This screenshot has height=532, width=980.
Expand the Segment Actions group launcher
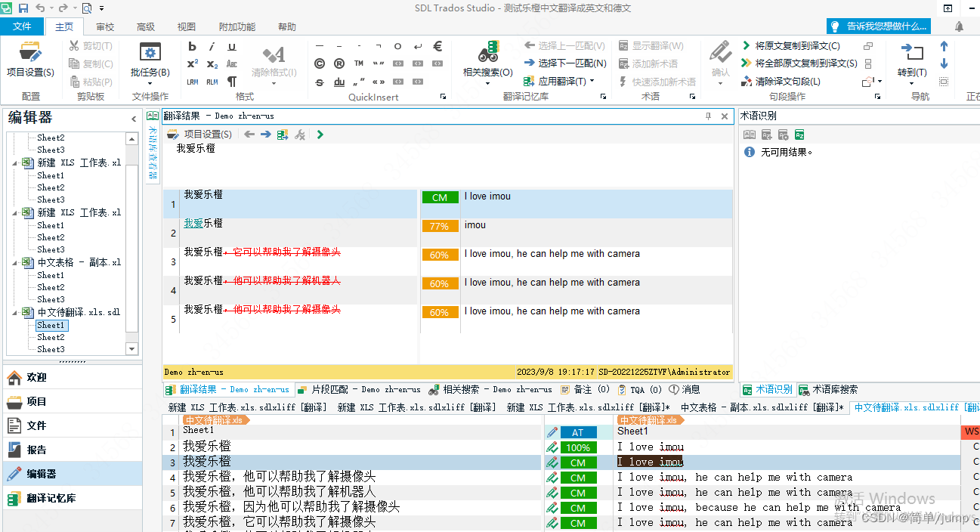click(877, 97)
